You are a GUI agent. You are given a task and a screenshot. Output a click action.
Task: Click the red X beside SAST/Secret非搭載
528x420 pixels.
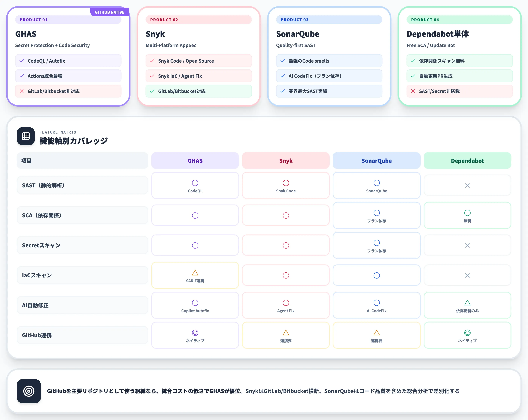pos(413,91)
